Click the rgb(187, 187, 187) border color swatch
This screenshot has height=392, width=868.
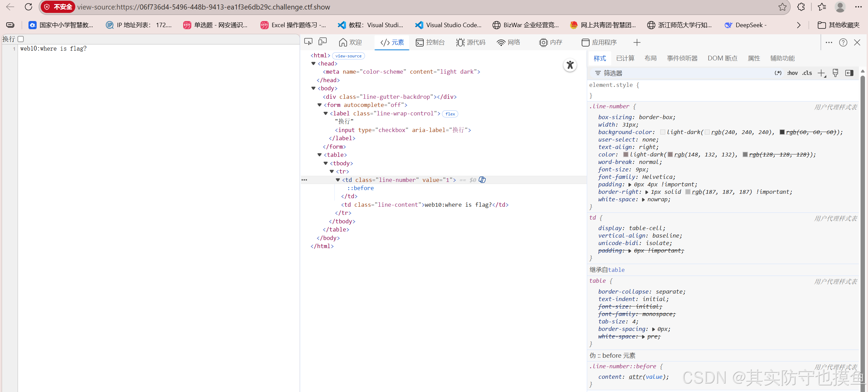pyautogui.click(x=688, y=192)
